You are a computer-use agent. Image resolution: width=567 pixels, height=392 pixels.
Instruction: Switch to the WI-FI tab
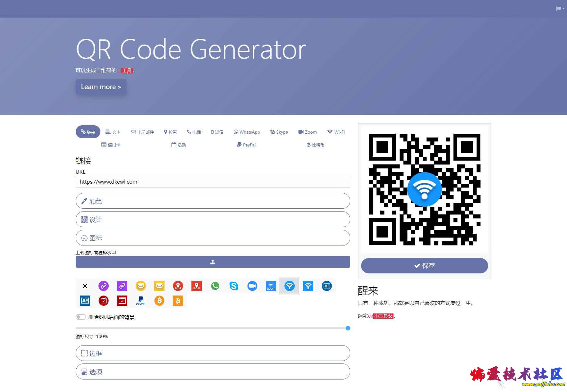point(336,132)
